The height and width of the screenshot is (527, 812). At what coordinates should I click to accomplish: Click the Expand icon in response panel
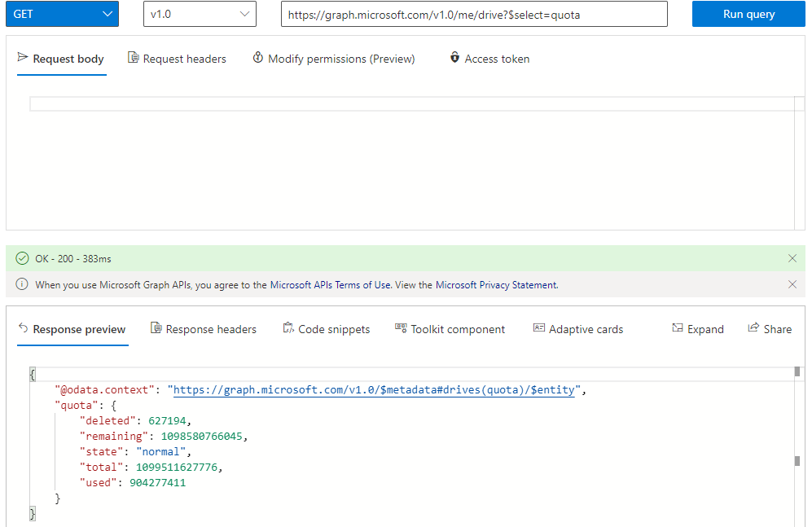pyautogui.click(x=698, y=329)
